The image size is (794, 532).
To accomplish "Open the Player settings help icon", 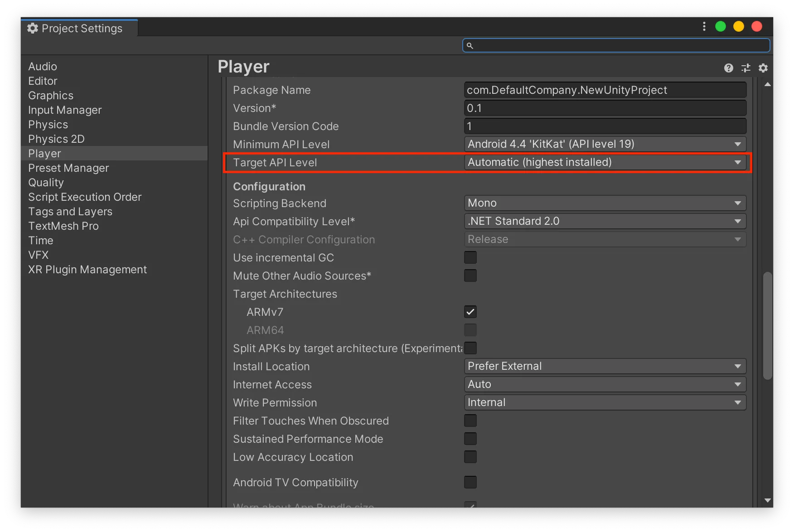I will pyautogui.click(x=728, y=68).
